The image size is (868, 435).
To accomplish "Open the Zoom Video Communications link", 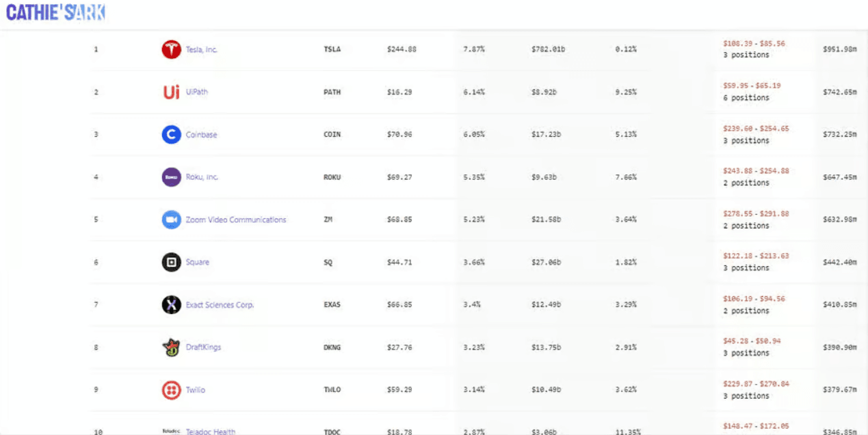I will click(x=236, y=220).
